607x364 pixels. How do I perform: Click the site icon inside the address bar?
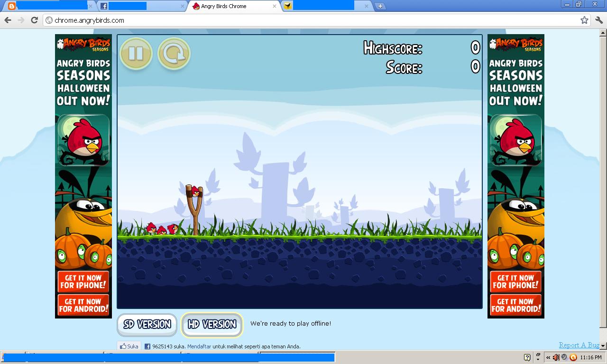point(49,20)
